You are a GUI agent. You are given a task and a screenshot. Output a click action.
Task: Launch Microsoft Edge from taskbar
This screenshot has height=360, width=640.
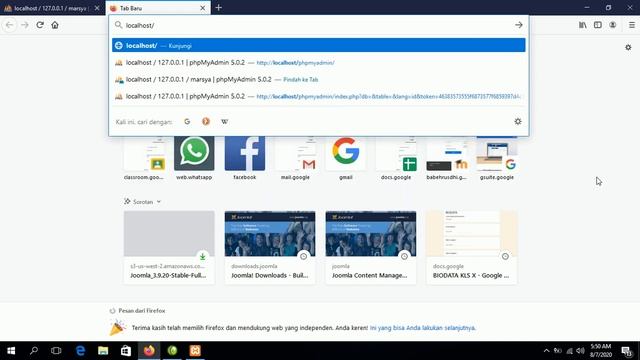pyautogui.click(x=80, y=351)
